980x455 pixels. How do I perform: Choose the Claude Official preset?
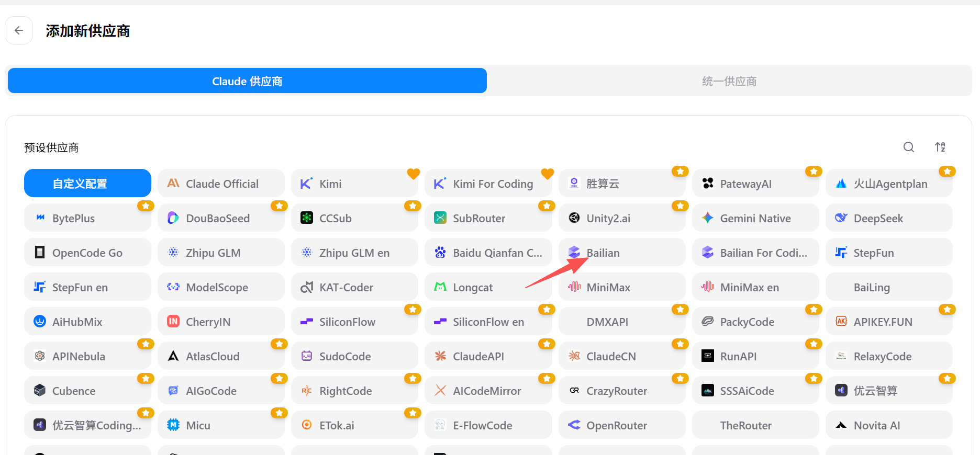point(221,183)
